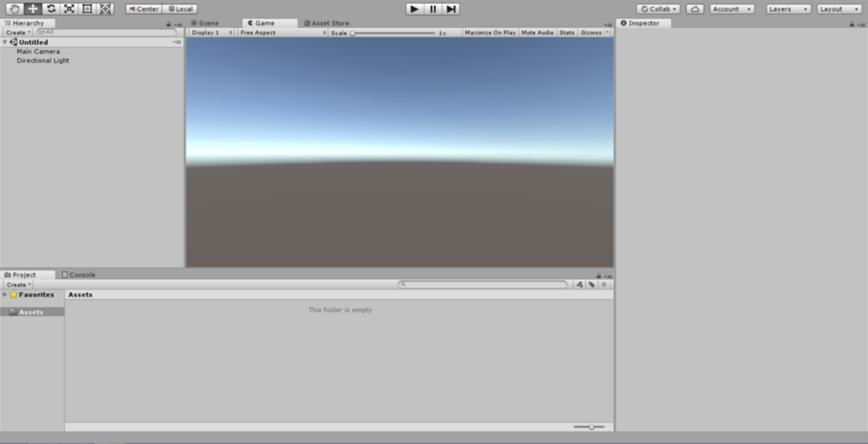
Task: Select the Hand tool
Action: tap(14, 9)
